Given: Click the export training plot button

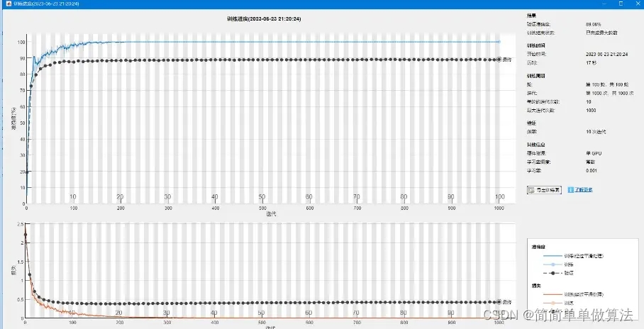Looking at the screenshot, I should (x=544, y=190).
